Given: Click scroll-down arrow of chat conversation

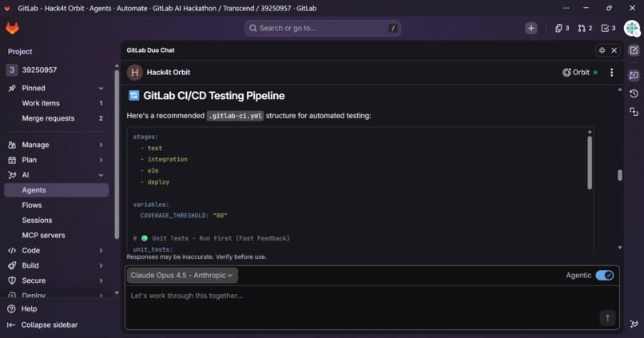Looking at the screenshot, I should 620,248.
